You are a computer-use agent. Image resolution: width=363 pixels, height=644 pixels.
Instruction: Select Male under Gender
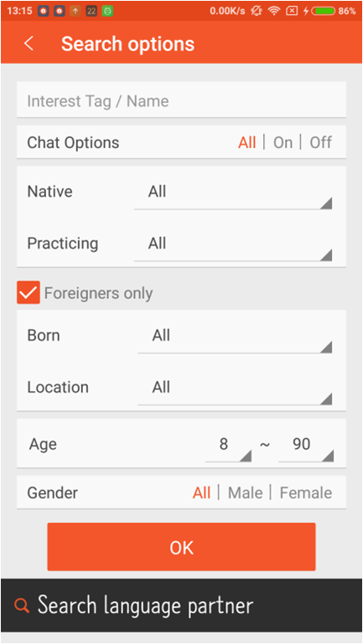tap(245, 492)
